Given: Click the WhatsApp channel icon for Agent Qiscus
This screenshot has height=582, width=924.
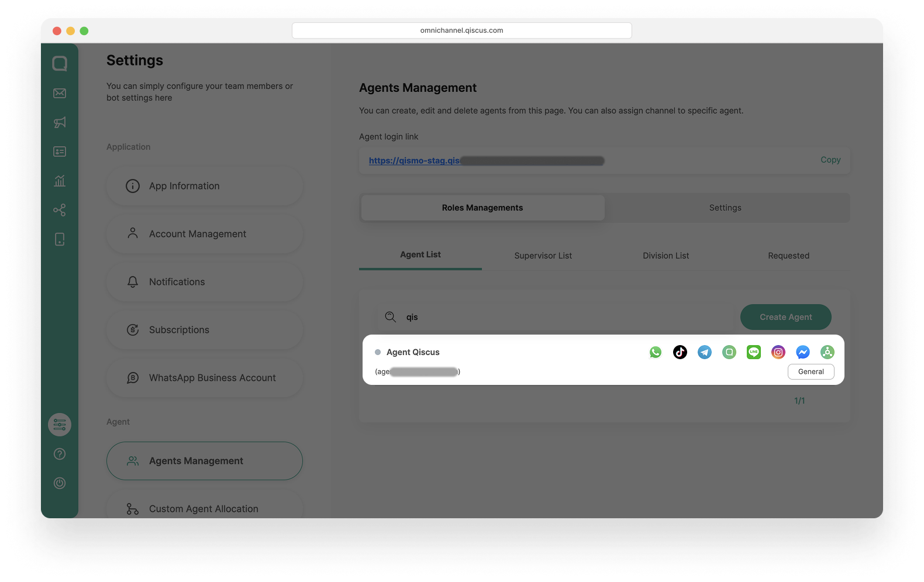Looking at the screenshot, I should coord(656,352).
